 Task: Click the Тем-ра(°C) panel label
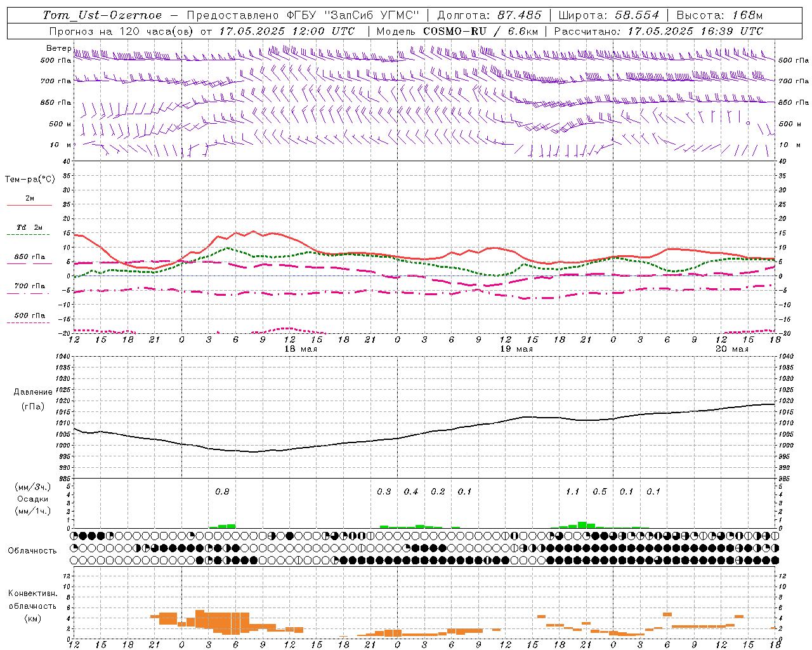click(x=30, y=180)
